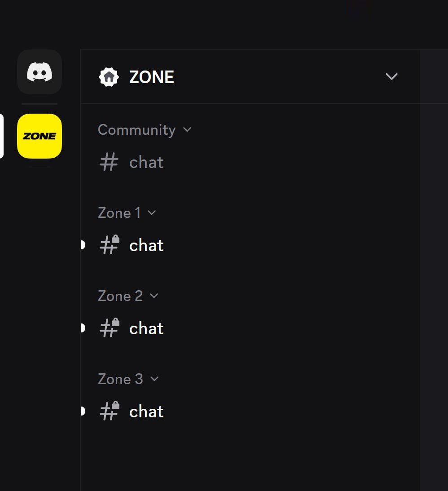Open Discord direct messages home icon
Image resolution: width=448 pixels, height=491 pixels.
[x=40, y=72]
